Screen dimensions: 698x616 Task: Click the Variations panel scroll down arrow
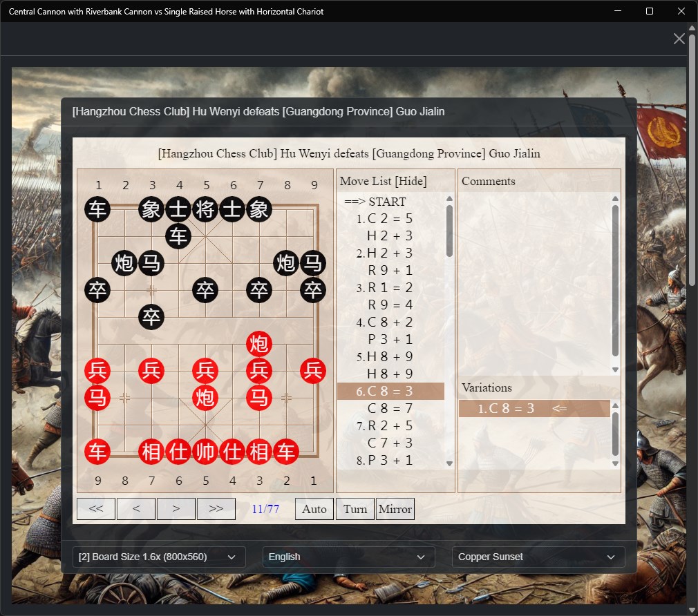coord(615,463)
